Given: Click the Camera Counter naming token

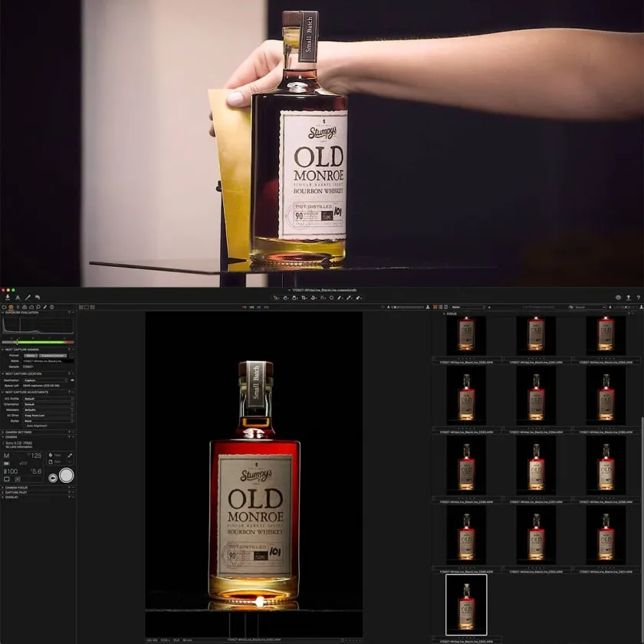Looking at the screenshot, I should click(x=53, y=356).
